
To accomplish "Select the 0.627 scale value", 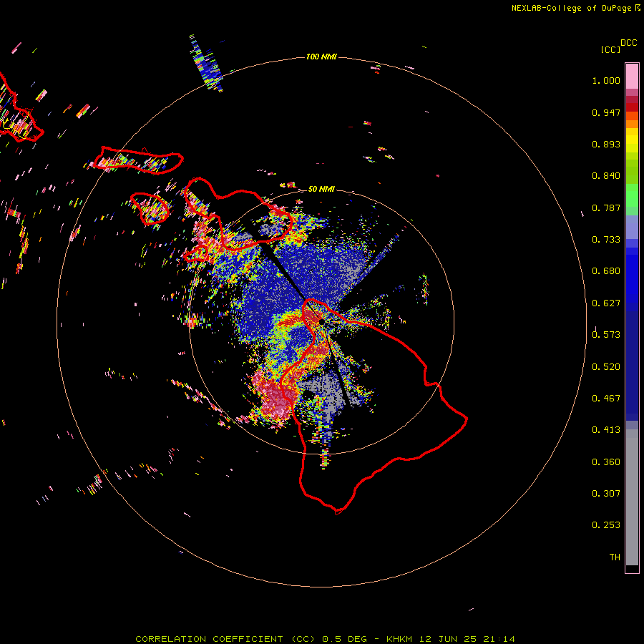I will pos(606,303).
